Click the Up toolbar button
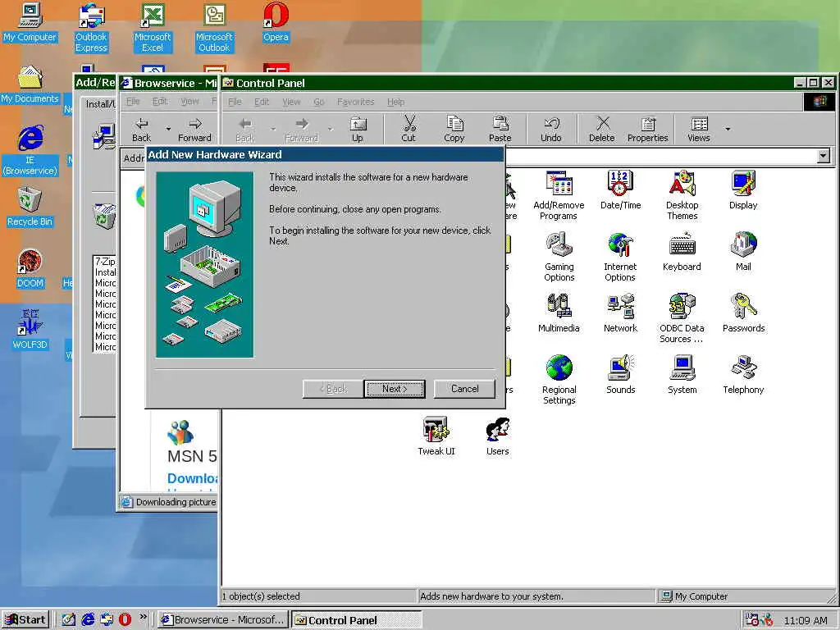This screenshot has width=840, height=630. [358, 130]
